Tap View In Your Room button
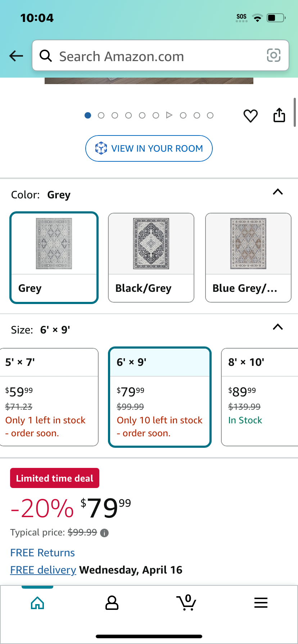The image size is (298, 644). coord(149,148)
